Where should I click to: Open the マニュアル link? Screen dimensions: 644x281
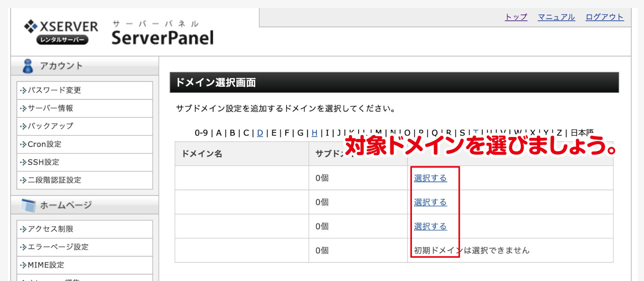(556, 17)
